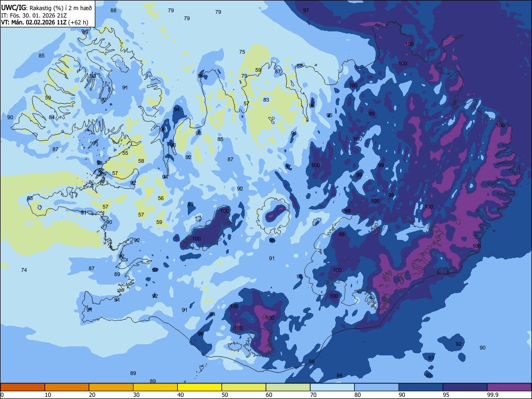532x399 pixels.
Task: Click the humidity value '75' on the map
Action: point(242,52)
